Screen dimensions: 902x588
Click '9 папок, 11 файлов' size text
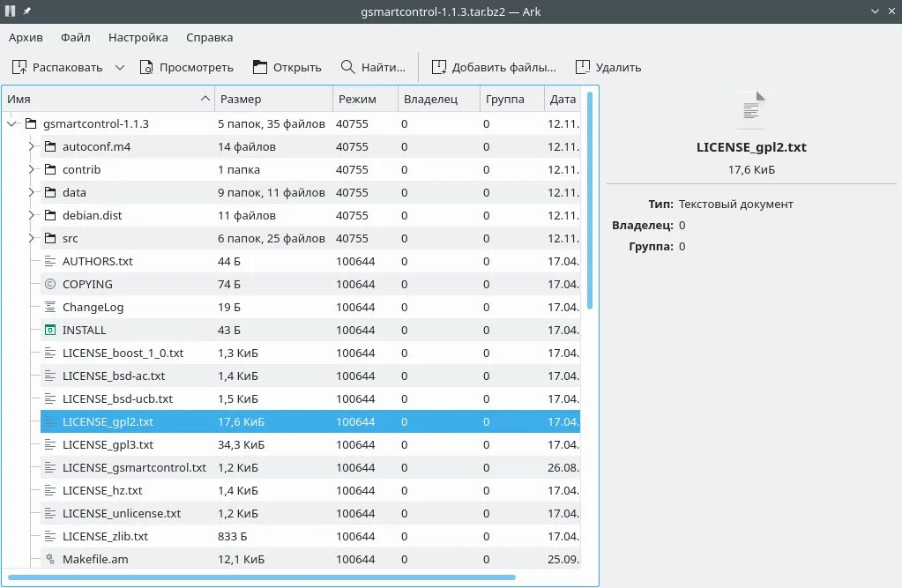[x=272, y=192]
